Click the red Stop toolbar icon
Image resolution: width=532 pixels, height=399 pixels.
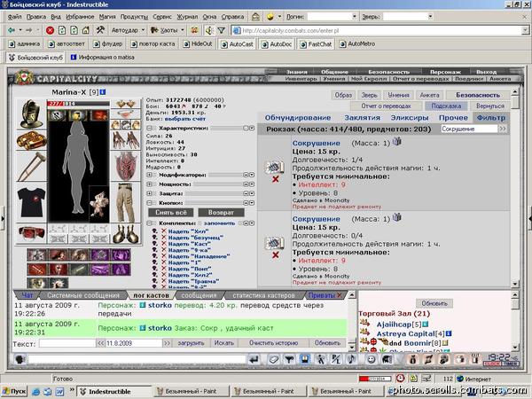pos(50,30)
